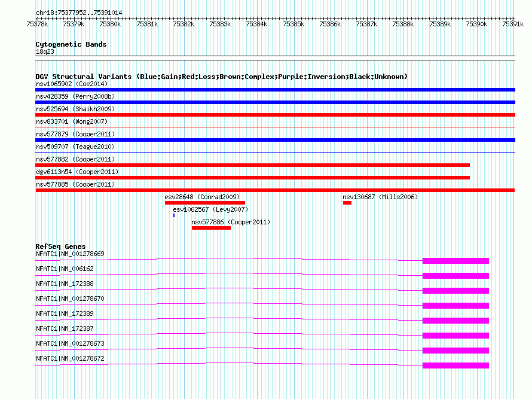Click the small red nsv130687 bar

click(x=347, y=203)
